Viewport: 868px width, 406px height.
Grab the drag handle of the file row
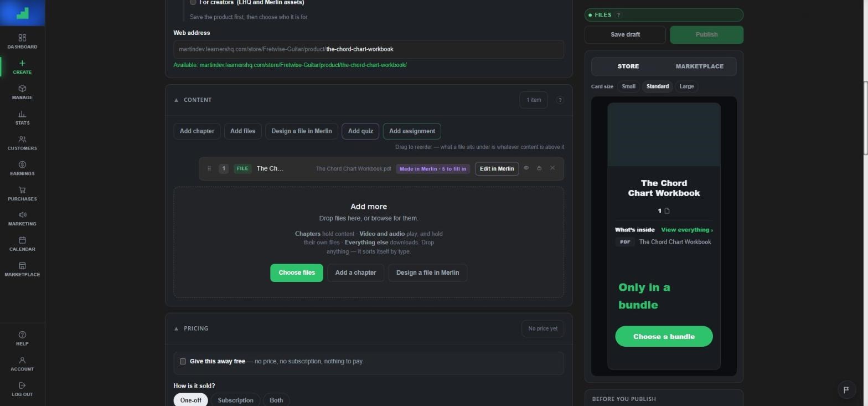tap(209, 168)
